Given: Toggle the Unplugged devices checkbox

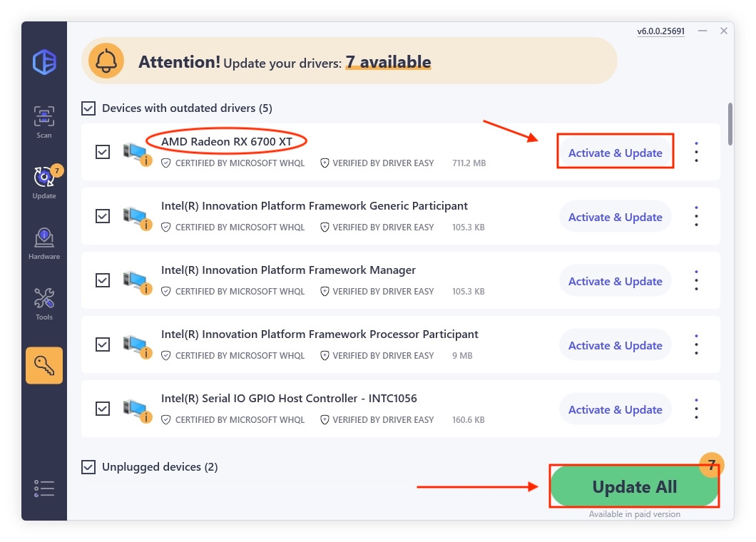Looking at the screenshot, I should coord(88,467).
